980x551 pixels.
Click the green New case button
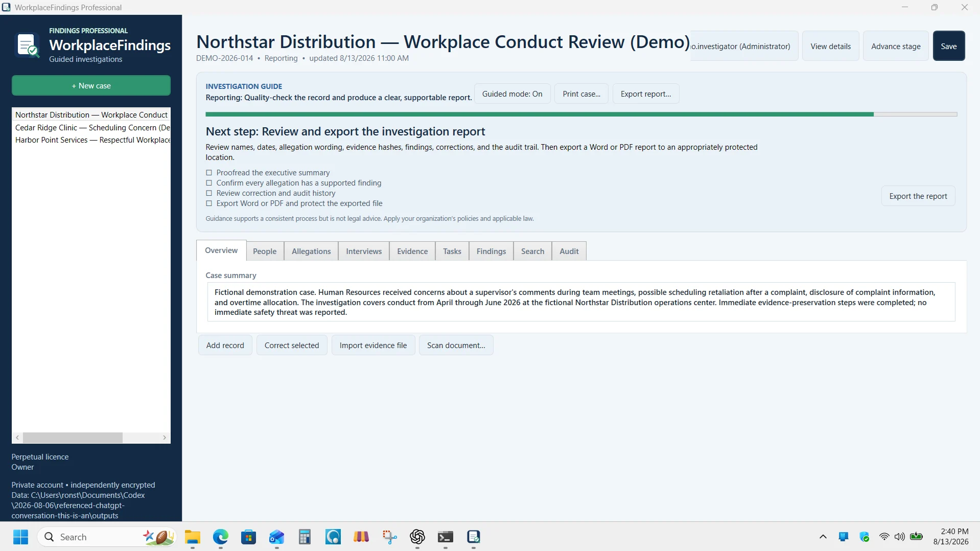(x=91, y=85)
